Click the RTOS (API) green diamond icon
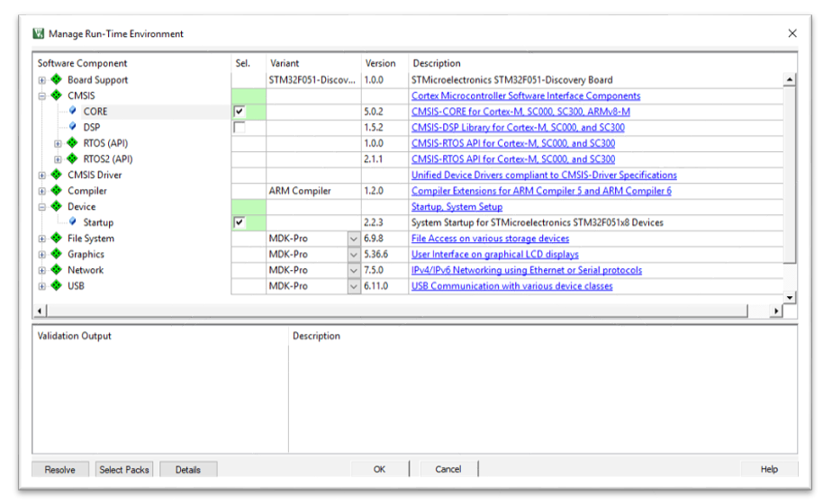 click(72, 143)
